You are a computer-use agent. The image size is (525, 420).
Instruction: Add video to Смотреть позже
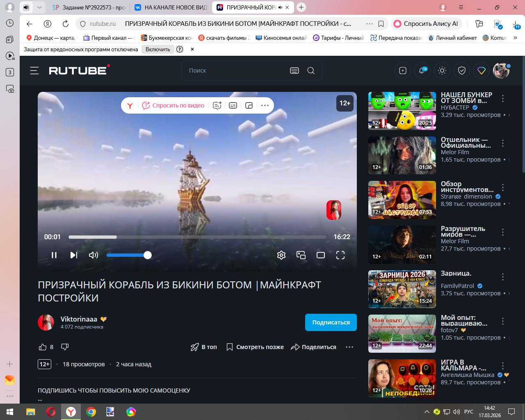tap(255, 347)
